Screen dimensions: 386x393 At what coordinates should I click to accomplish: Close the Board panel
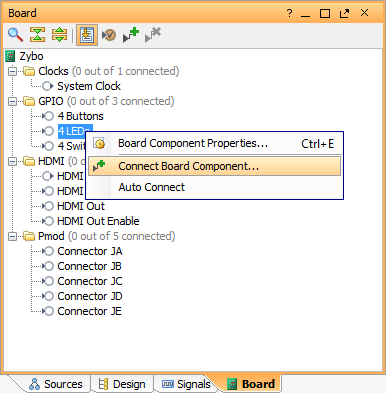pyautogui.click(x=364, y=13)
